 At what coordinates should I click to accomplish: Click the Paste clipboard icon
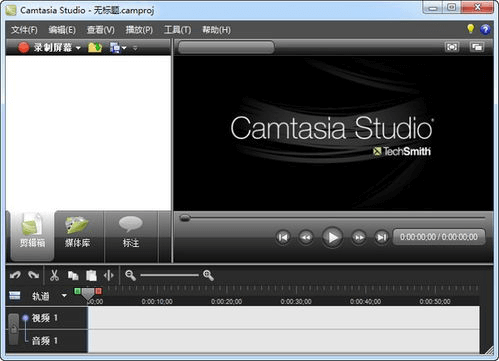(91, 275)
